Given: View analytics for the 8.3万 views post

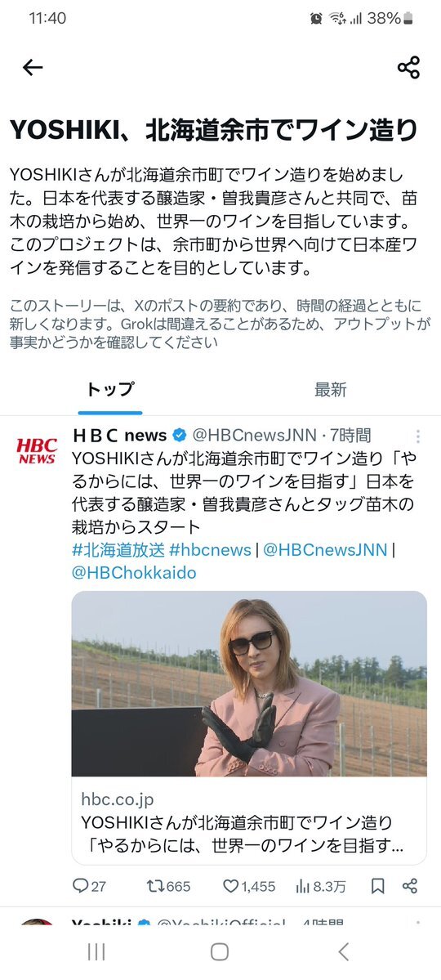Looking at the screenshot, I should (320, 886).
